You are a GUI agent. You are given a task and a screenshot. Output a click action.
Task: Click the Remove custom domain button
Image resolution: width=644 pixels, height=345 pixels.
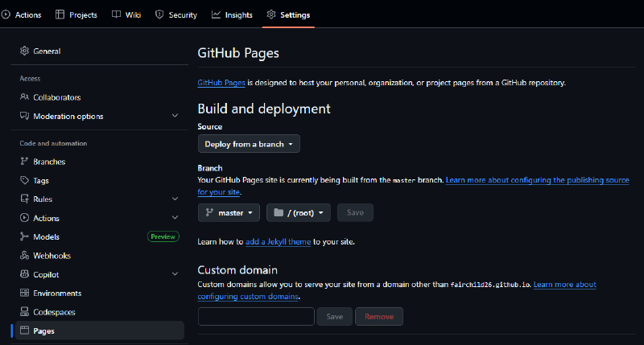click(x=378, y=317)
